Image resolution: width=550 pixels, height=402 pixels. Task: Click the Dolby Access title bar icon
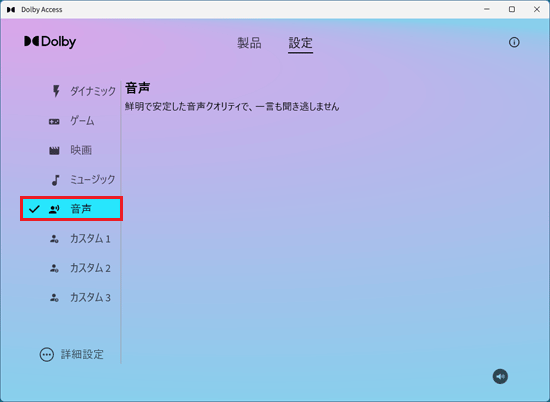[x=11, y=9]
